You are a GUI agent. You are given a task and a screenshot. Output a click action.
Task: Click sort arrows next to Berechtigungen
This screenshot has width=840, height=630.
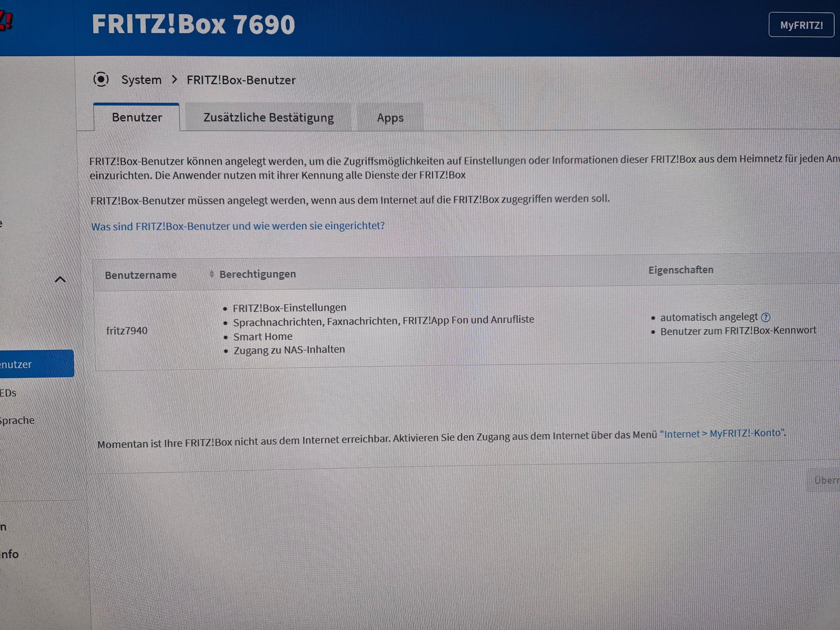(x=212, y=274)
